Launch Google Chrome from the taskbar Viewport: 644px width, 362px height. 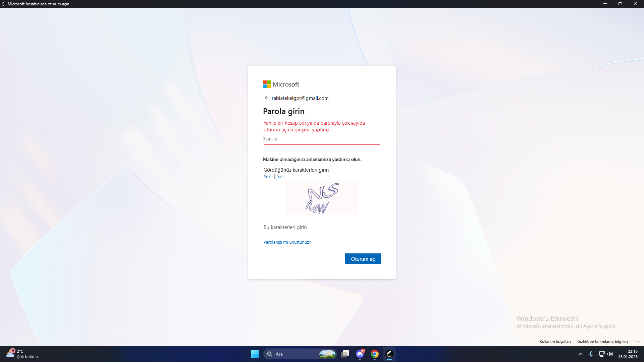tap(375, 354)
